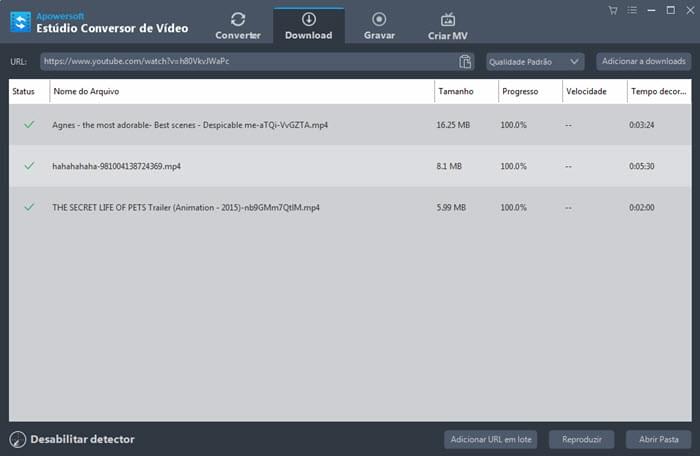Click the green check for Secret Life of Pets row
Image resolution: width=700 pixels, height=456 pixels.
pos(29,207)
